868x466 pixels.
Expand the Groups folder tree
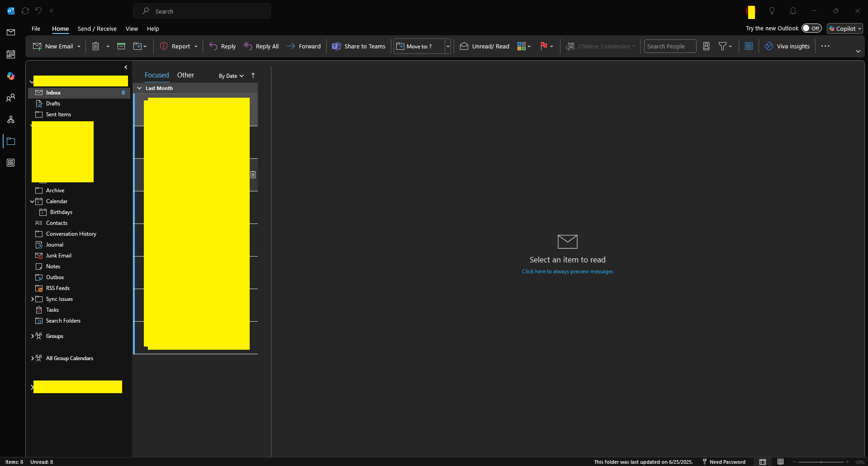(x=33, y=336)
